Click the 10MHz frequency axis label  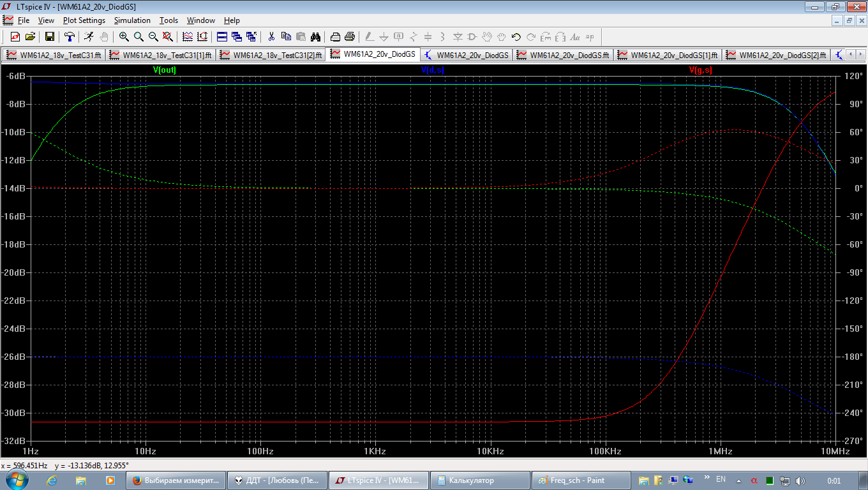coord(835,451)
